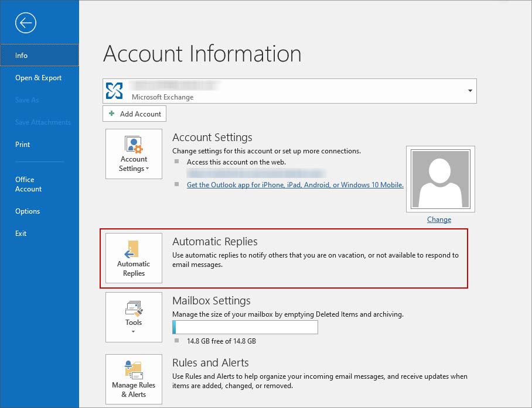The width and height of the screenshot is (532, 408).
Task: Open the mailbox Tools button
Action: [134, 317]
